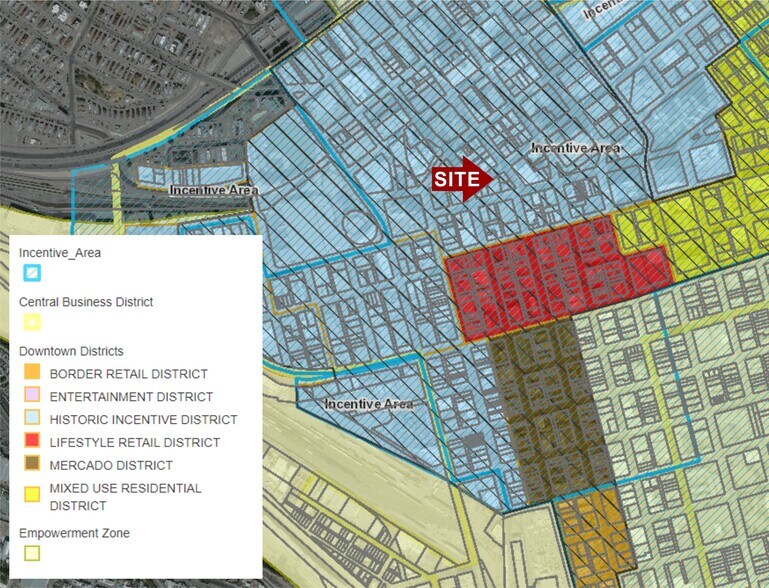
Task: Select the Mercado District brown swatch
Action: coord(32,465)
